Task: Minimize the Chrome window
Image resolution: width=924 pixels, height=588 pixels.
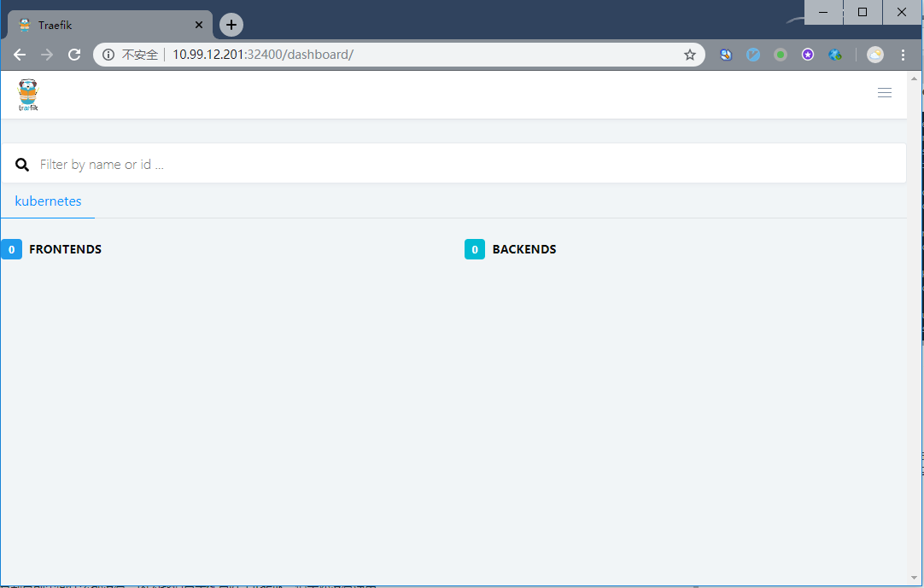Action: (x=823, y=12)
